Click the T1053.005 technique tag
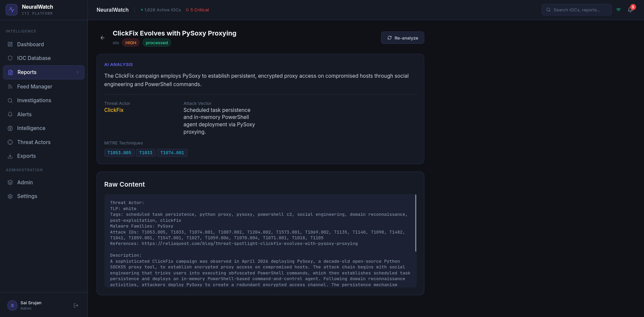This screenshot has width=644, height=317. [x=119, y=153]
